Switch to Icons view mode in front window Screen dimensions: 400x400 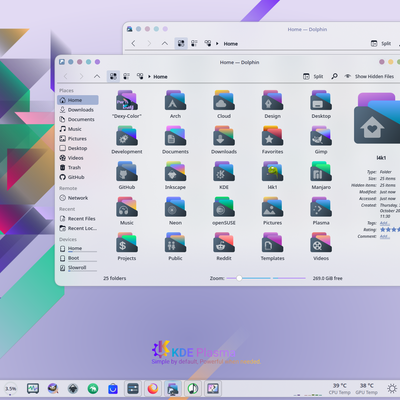point(113,76)
